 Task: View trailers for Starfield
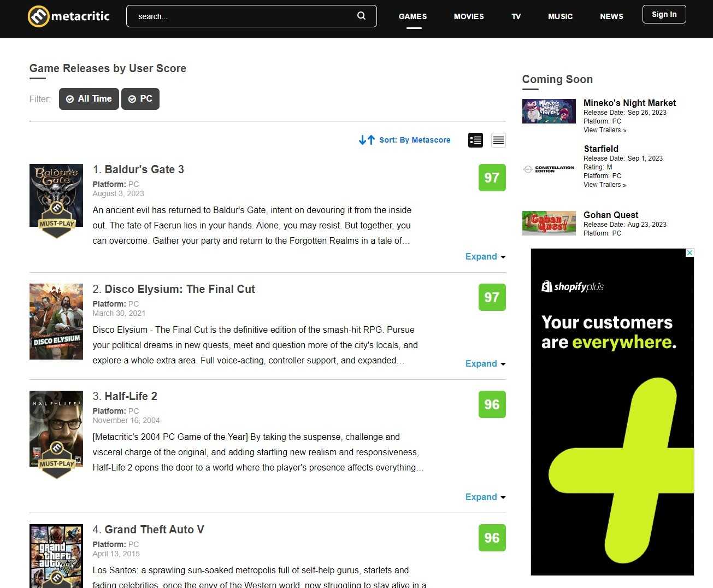(x=604, y=185)
